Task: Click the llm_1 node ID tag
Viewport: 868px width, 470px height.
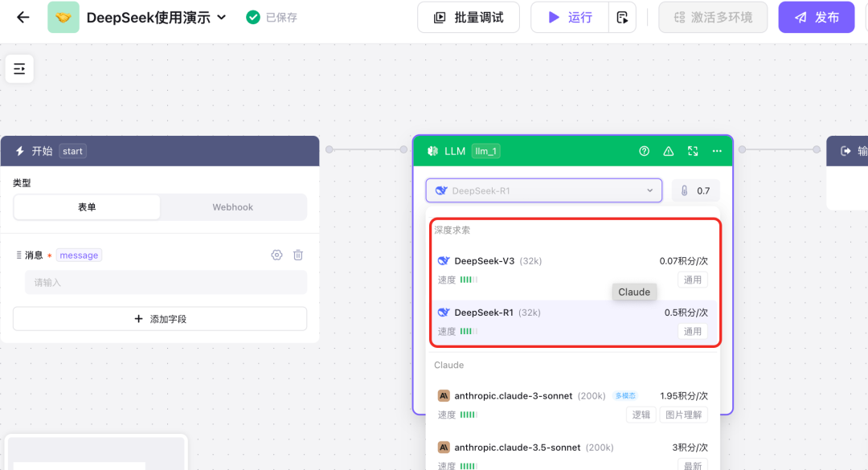Action: [x=485, y=151]
